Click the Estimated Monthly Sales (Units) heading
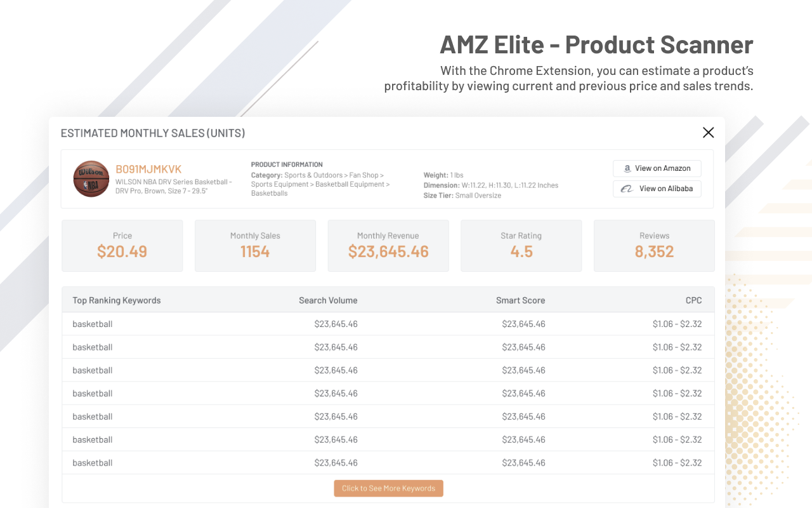Image resolution: width=812 pixels, height=508 pixels. click(153, 133)
